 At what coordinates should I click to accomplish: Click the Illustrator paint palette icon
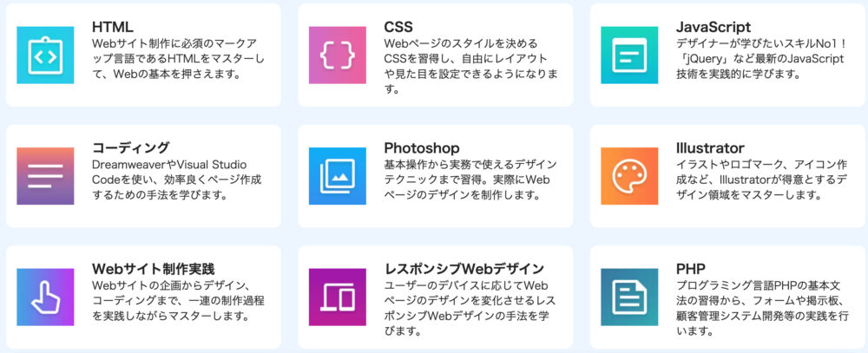coord(629,176)
